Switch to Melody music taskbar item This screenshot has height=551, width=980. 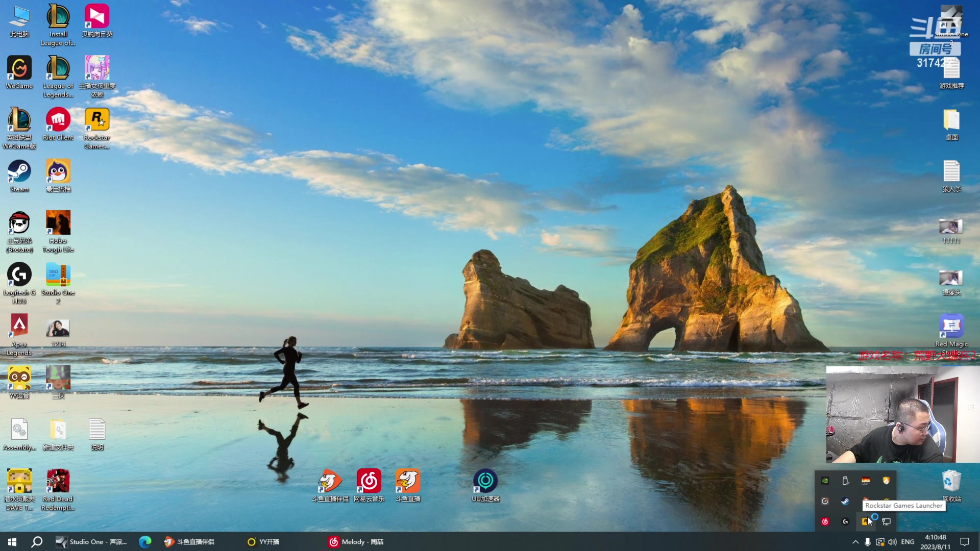[356, 542]
